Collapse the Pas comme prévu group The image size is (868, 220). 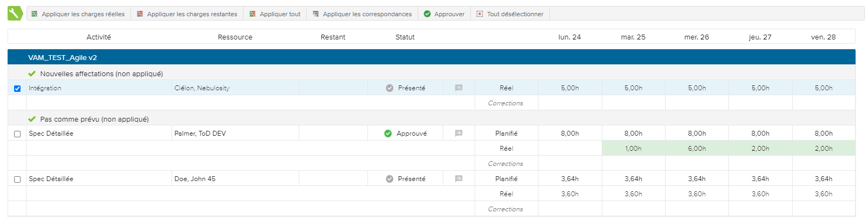coord(88,119)
